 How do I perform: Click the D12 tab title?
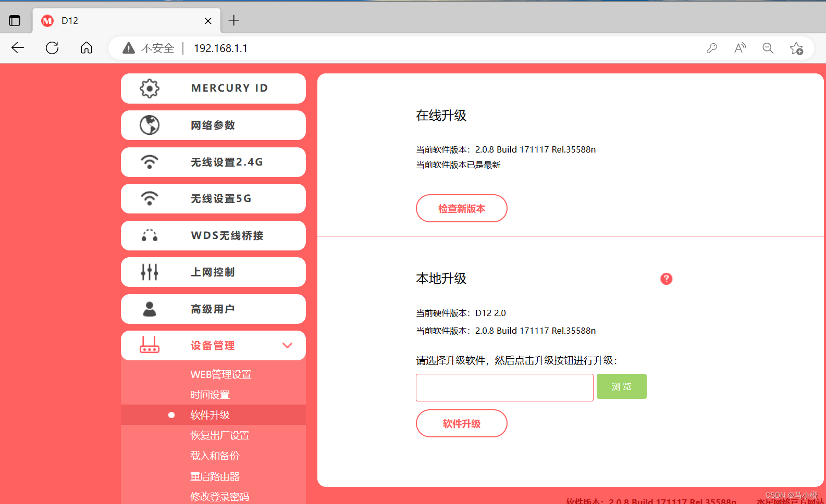(70, 21)
